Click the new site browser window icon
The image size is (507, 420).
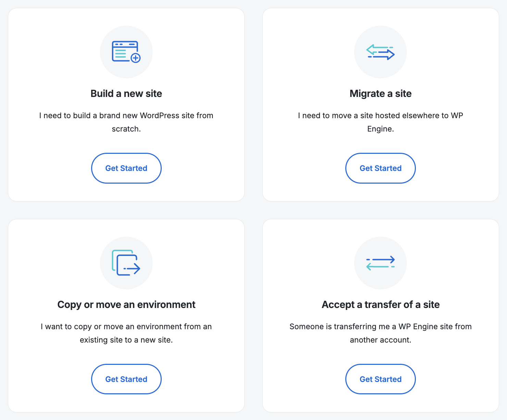point(126,52)
